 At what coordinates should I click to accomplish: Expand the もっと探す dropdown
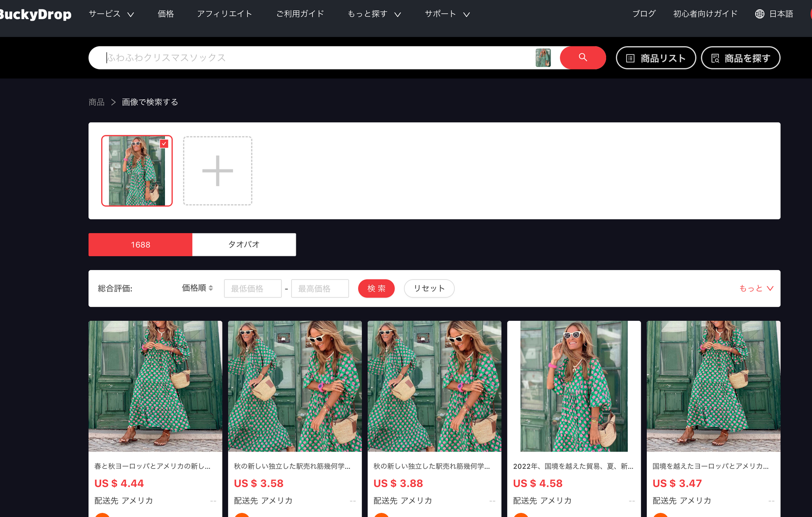point(374,14)
